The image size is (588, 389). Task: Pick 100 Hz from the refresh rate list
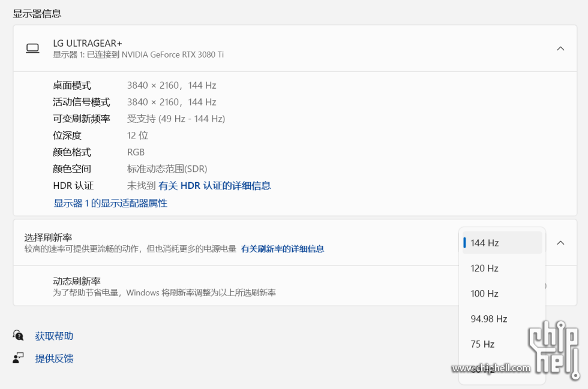502,294
